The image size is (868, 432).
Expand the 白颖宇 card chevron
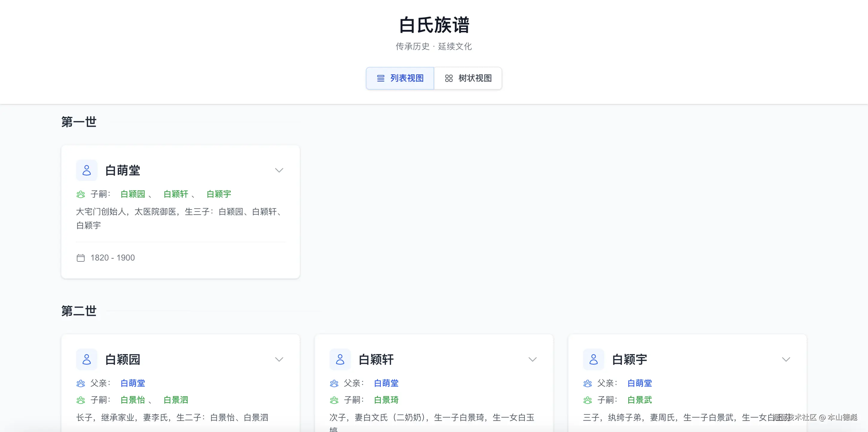[786, 359]
